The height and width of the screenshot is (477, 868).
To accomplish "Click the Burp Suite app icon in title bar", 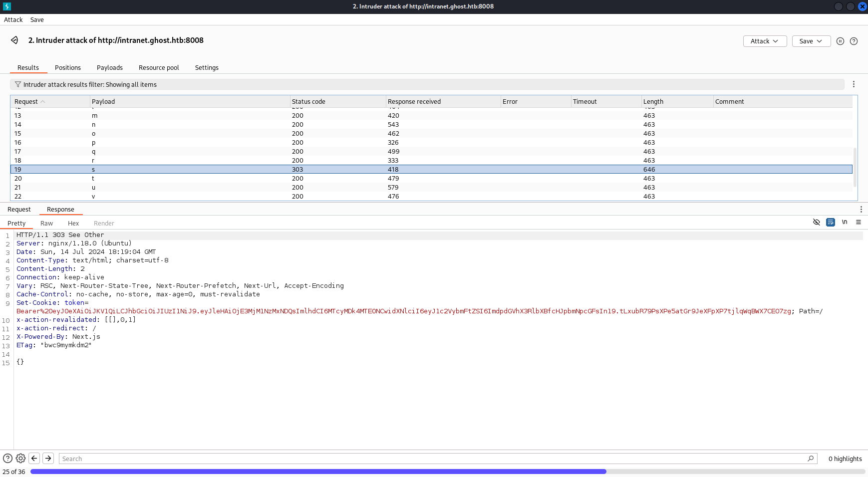I will 6,6.
